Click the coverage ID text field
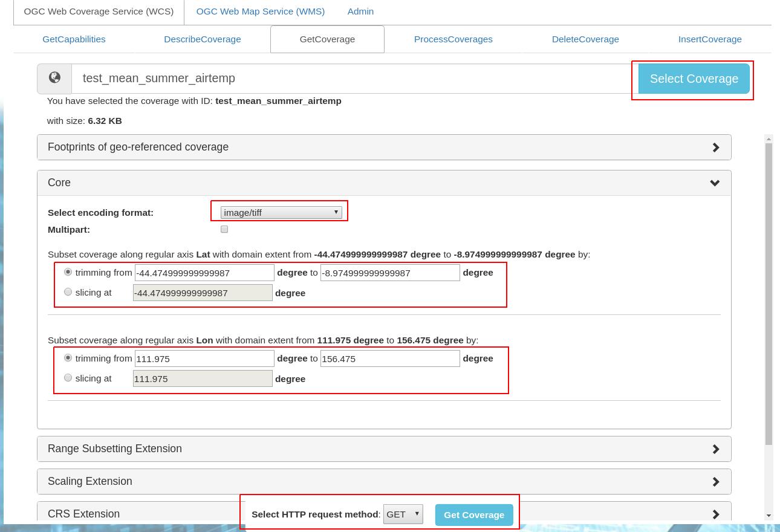Viewport: 780px width, 532px height. (x=351, y=79)
